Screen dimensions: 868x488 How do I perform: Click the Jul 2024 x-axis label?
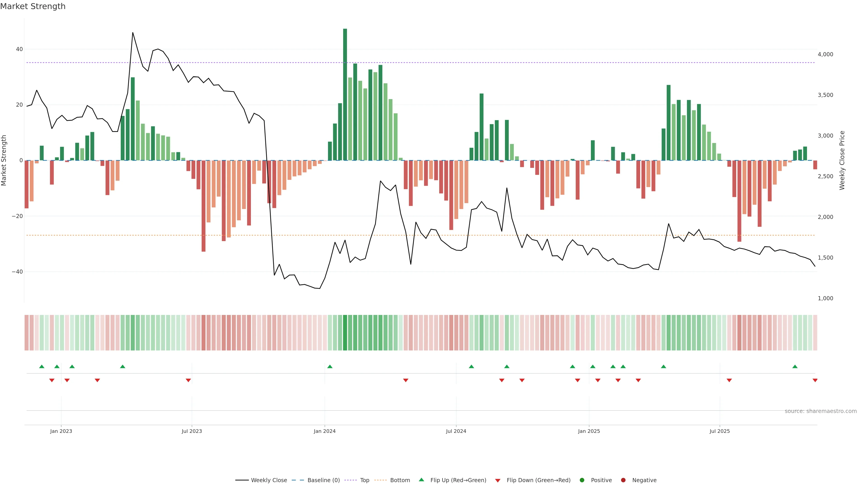456,431
